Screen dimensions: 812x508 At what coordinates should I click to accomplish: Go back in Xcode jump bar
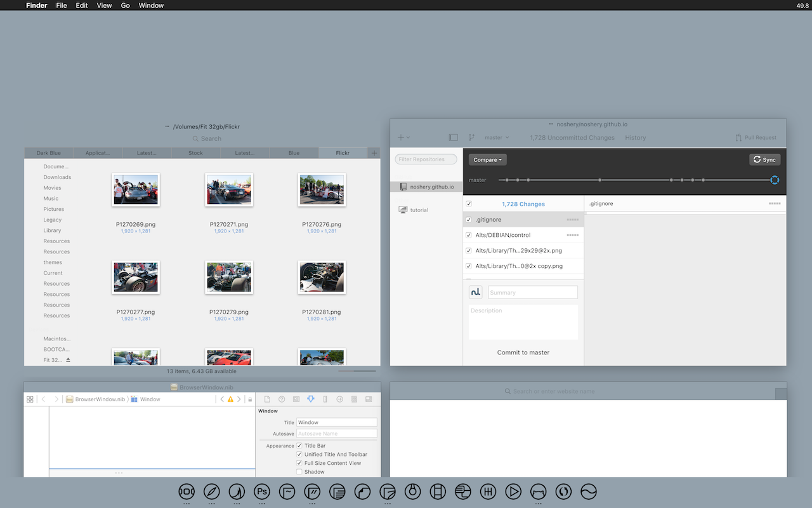[43, 399]
